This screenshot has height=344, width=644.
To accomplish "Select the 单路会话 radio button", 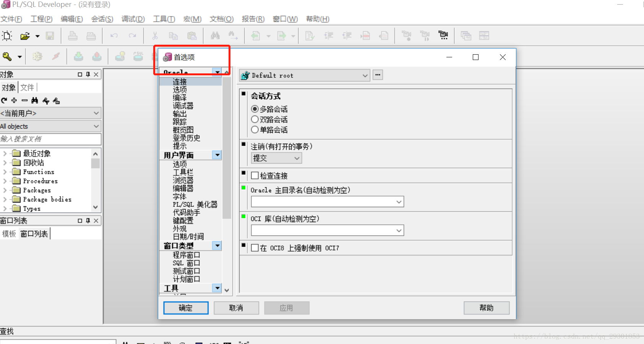I will pos(255,130).
